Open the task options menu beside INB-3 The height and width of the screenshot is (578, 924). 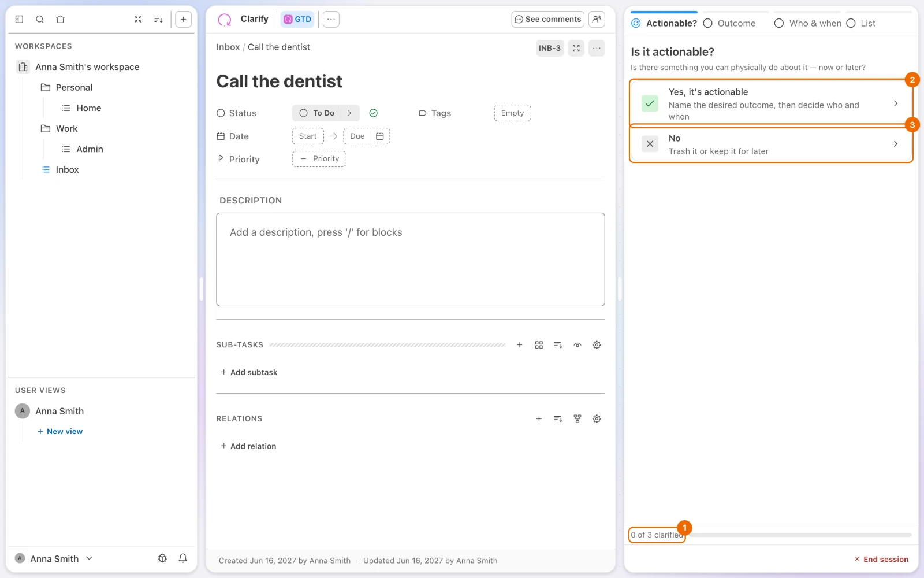coord(597,48)
